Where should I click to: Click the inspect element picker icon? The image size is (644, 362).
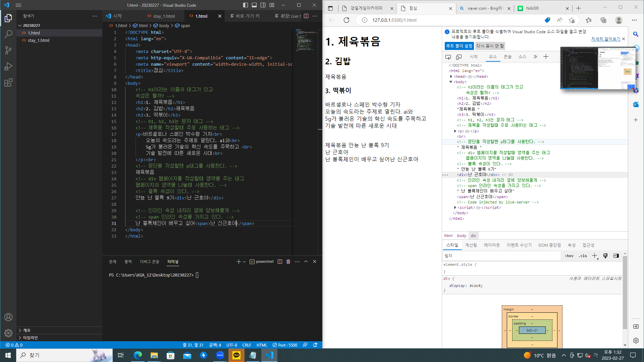pos(448,57)
